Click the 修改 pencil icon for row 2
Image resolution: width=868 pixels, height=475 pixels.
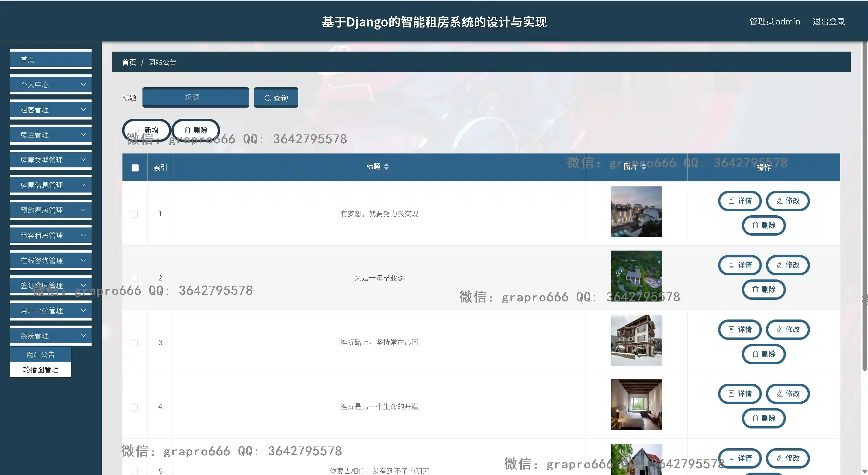[779, 265]
